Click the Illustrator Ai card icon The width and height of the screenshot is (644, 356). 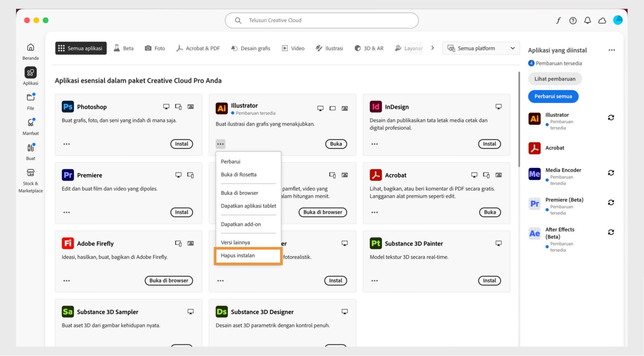click(x=222, y=108)
